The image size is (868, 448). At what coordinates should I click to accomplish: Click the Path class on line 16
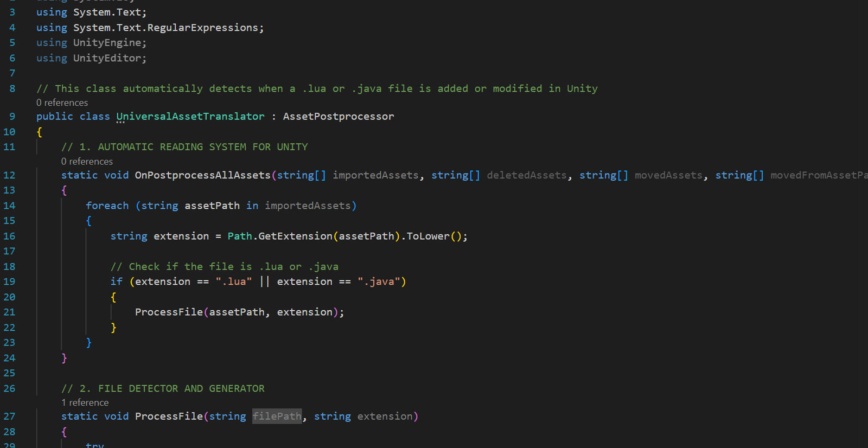pyautogui.click(x=240, y=236)
